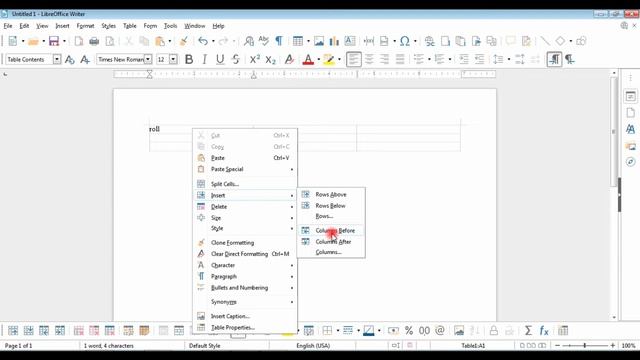Click the Formula fx icon
The width and height of the screenshot is (640, 360).
tap(544, 330)
